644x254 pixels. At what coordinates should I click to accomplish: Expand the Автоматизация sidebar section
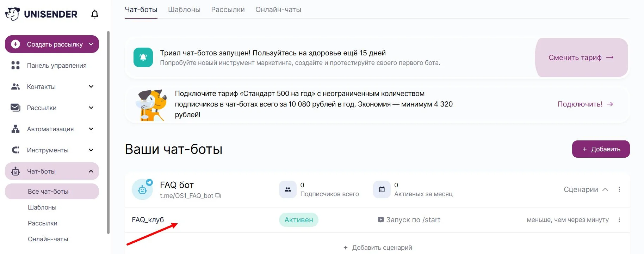click(x=91, y=129)
